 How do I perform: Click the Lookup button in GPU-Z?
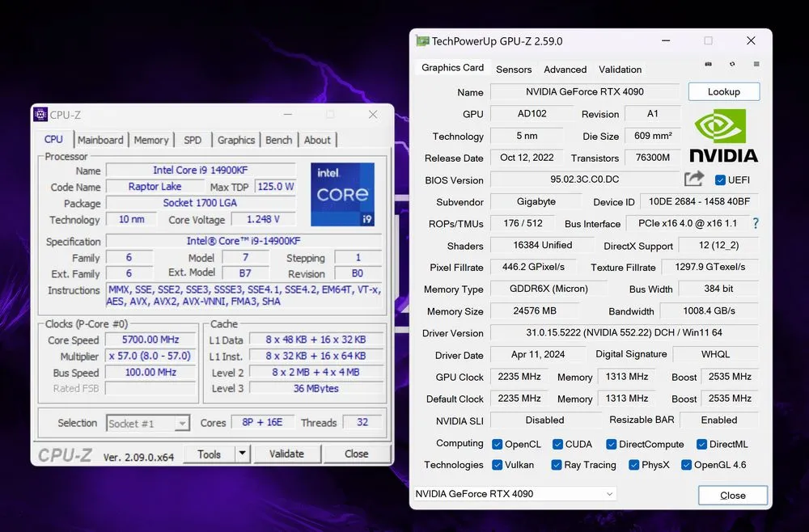tap(724, 91)
